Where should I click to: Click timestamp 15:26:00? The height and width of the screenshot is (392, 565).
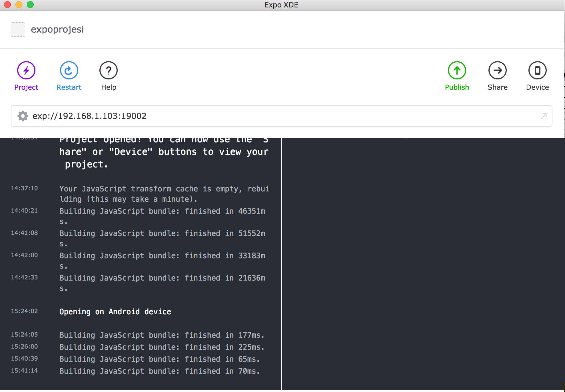(24, 347)
